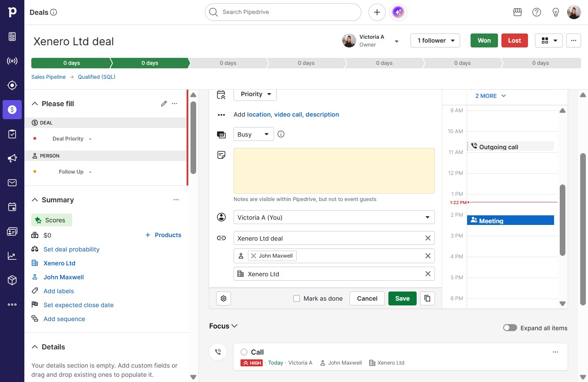Click Add sequence link

[x=64, y=319]
